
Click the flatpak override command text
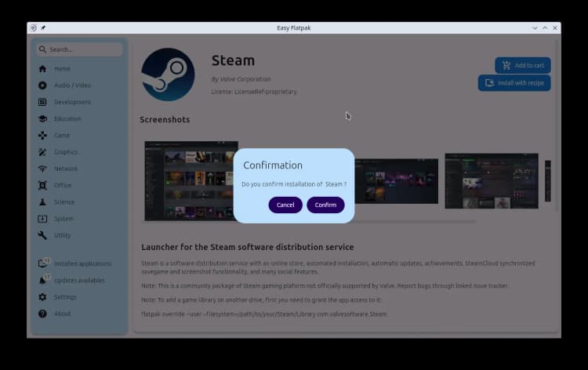[x=264, y=314]
